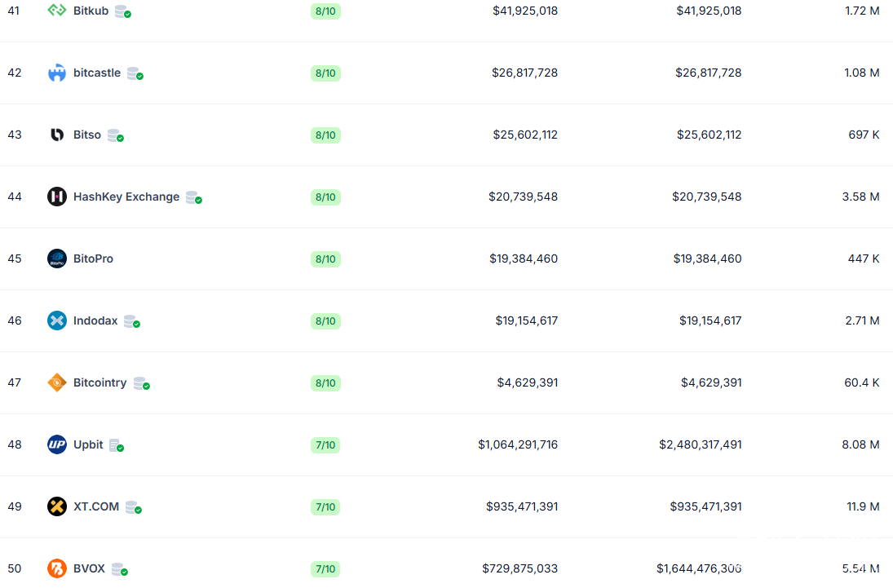The width and height of the screenshot is (893, 588).
Task: Click the 8/10 trust score for Indodax
Action: 325,321
